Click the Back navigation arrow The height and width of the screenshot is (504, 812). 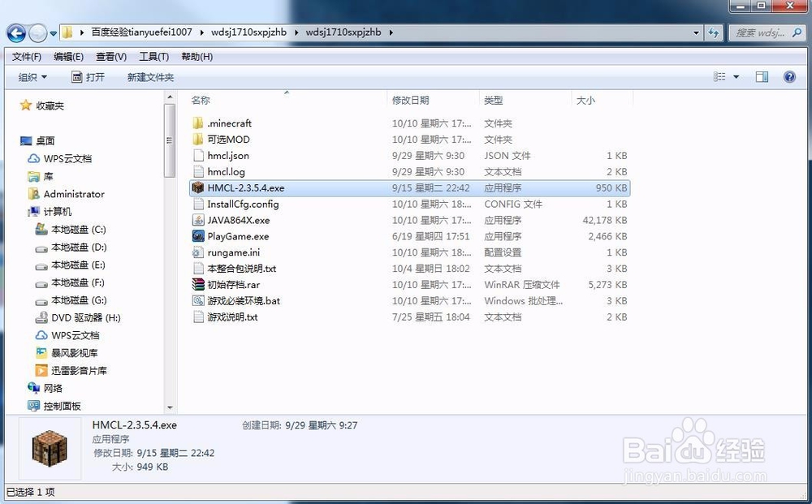coord(16,33)
